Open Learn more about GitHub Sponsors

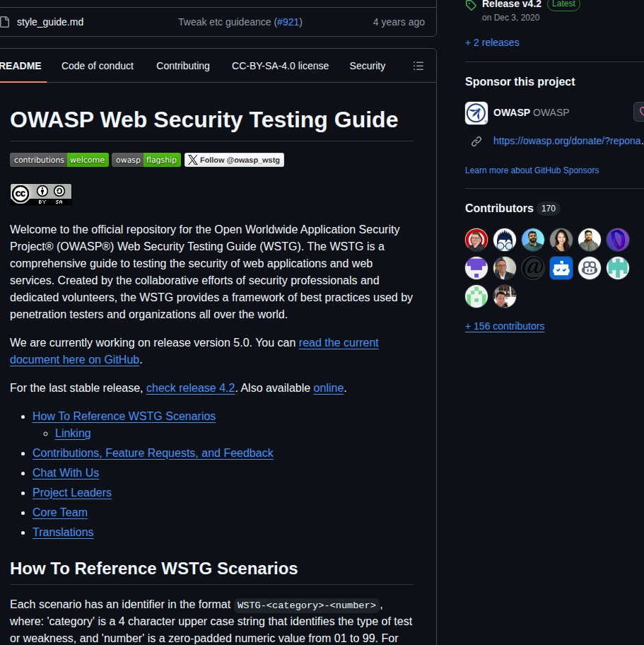pyautogui.click(x=532, y=170)
